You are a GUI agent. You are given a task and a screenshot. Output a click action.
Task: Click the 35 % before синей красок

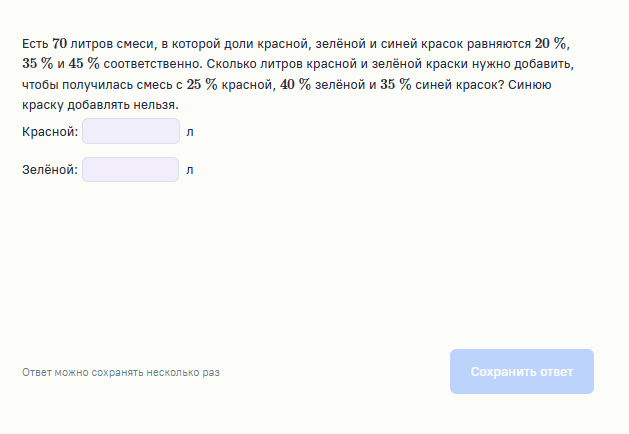coord(395,84)
